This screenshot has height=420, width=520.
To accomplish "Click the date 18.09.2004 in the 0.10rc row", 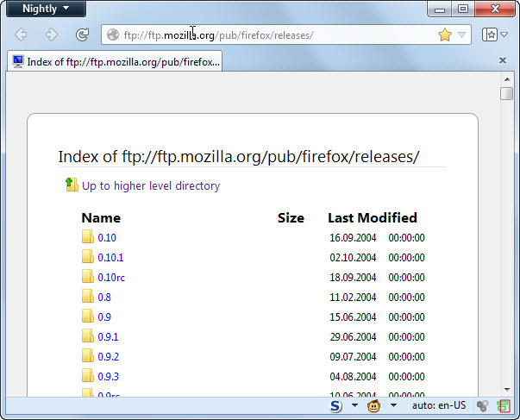I will pyautogui.click(x=353, y=278).
